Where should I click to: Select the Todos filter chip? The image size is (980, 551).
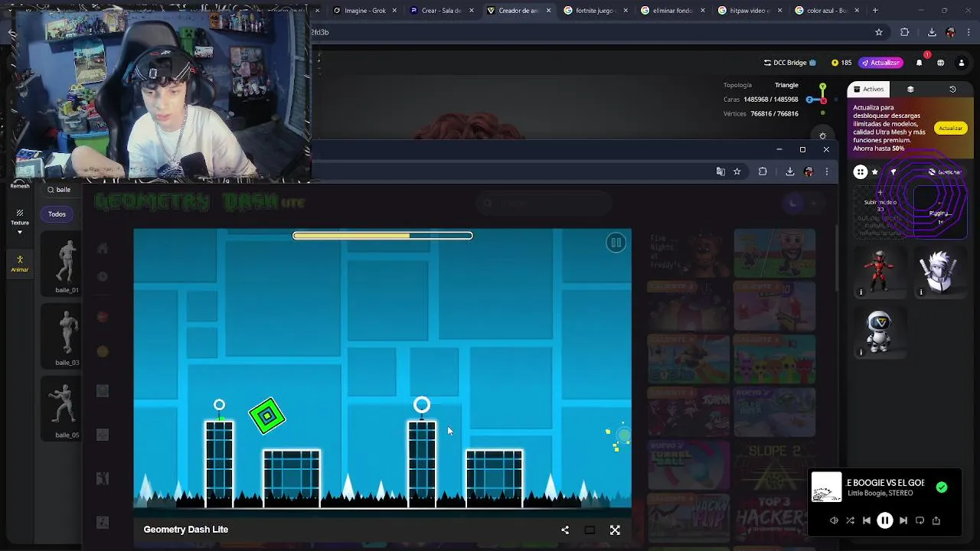(57, 214)
